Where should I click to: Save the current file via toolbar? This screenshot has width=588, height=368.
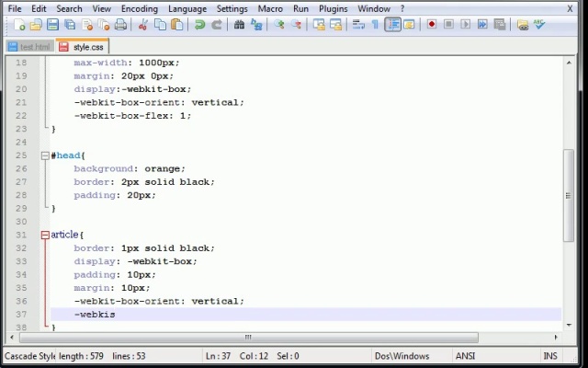tap(52, 25)
